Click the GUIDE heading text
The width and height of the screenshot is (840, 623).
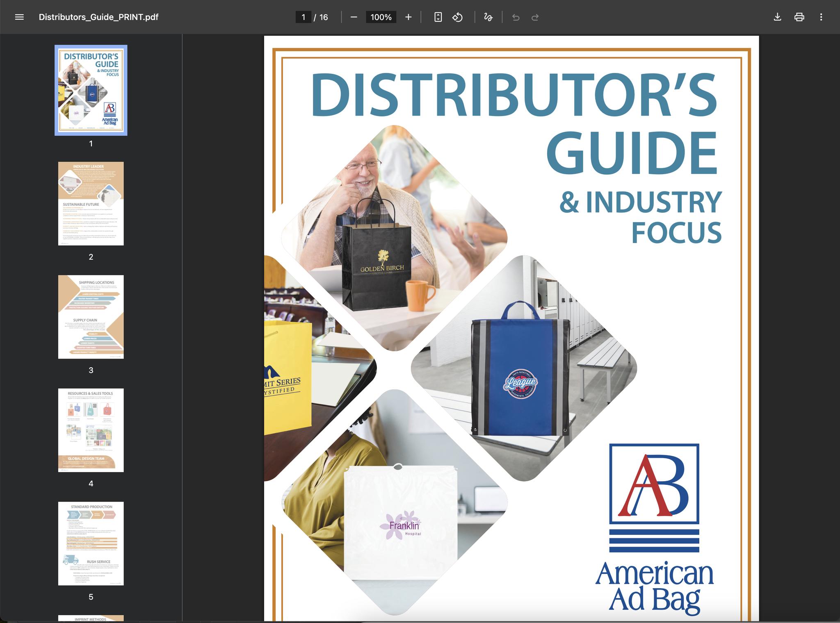click(x=632, y=153)
